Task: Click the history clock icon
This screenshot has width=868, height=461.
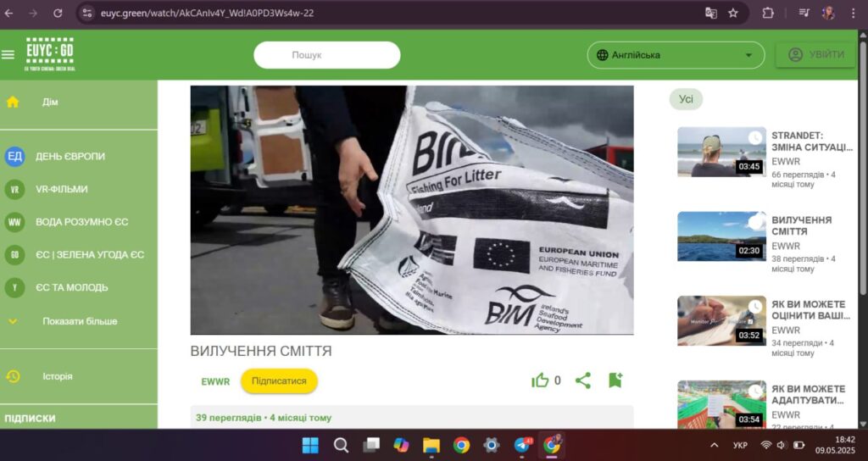Action: 13,376
